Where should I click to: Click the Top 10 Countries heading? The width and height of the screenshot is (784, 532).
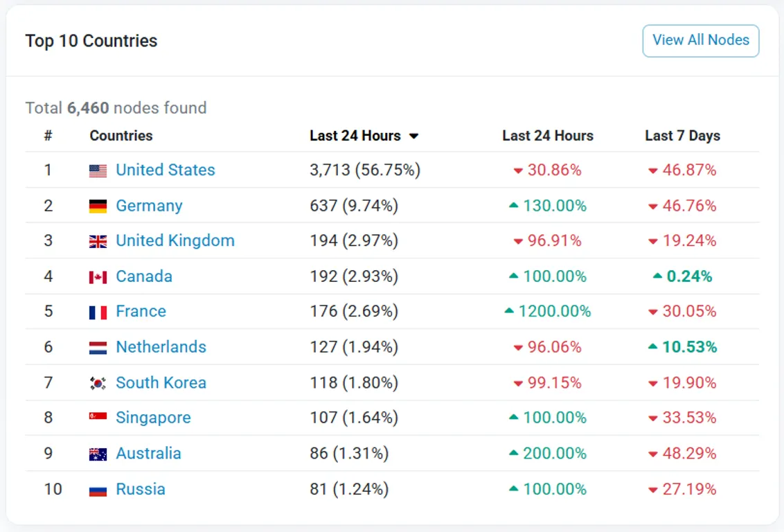[x=91, y=40]
